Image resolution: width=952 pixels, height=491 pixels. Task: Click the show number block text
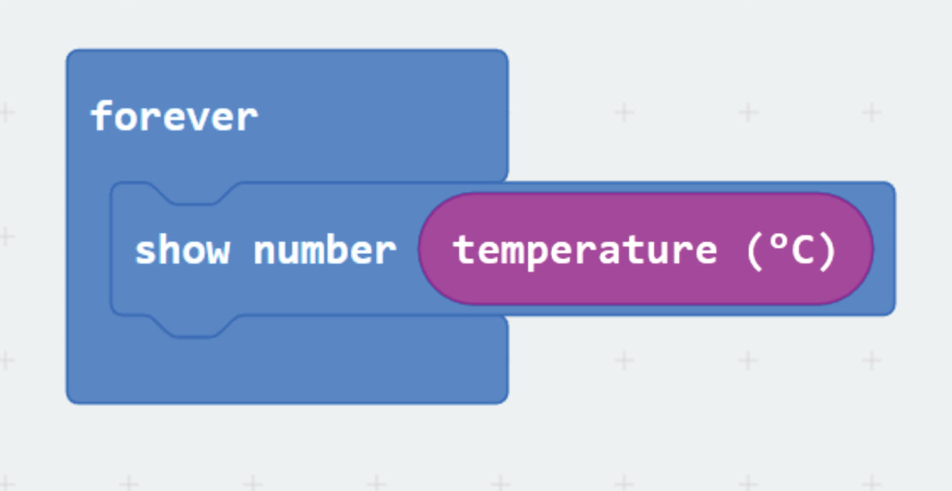tap(265, 250)
